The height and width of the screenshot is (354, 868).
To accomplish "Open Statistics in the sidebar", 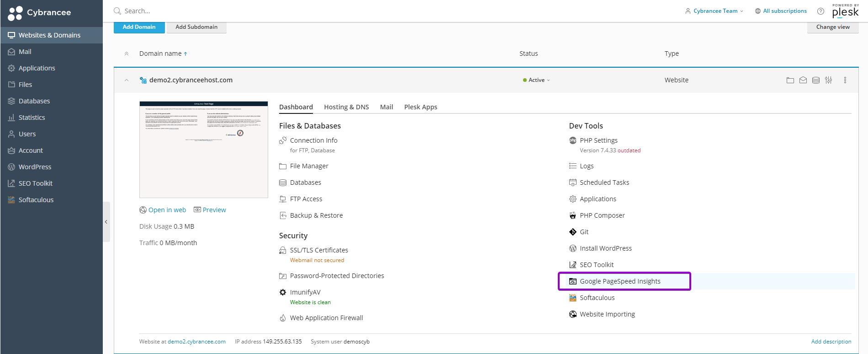I will click(x=52, y=118).
